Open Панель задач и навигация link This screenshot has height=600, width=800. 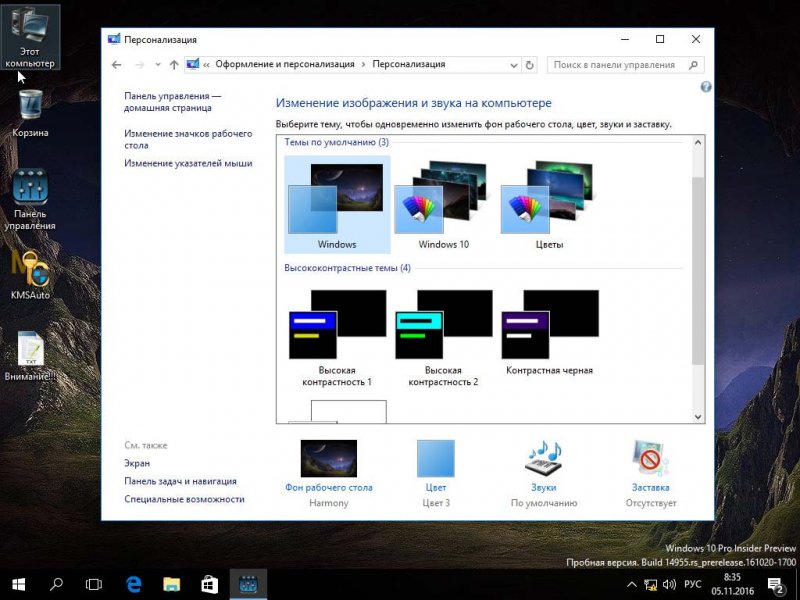[181, 481]
